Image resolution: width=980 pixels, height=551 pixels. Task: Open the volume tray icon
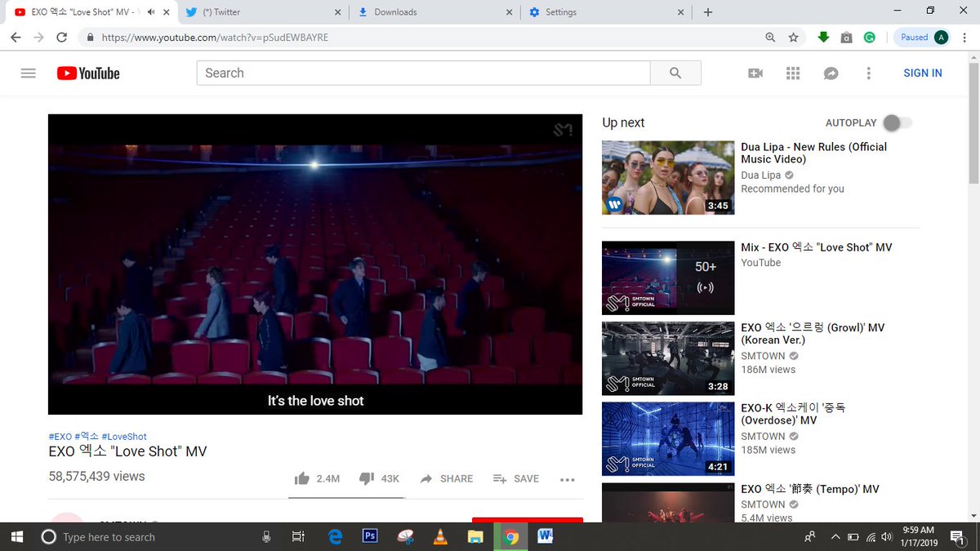(888, 536)
